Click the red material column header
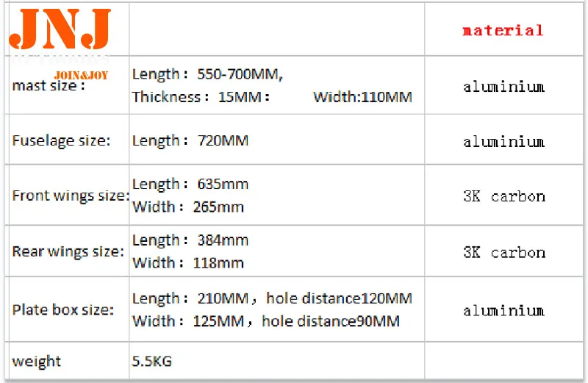588x383 pixels. click(503, 30)
